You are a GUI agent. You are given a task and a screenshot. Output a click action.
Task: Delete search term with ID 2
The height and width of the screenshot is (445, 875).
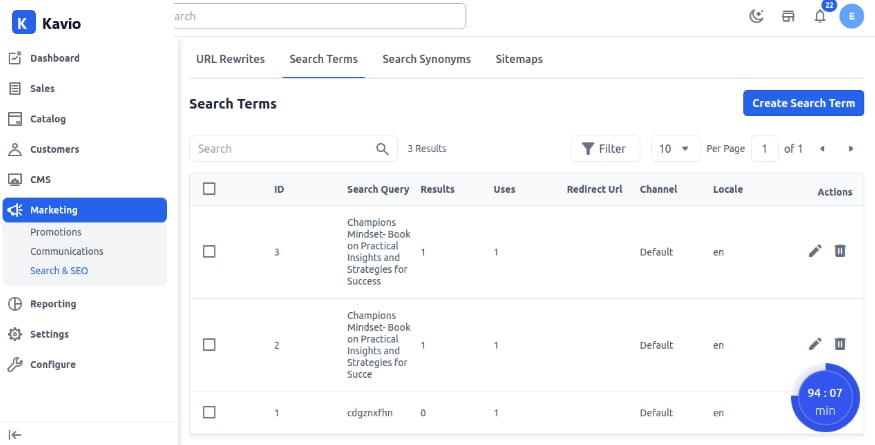click(x=840, y=344)
